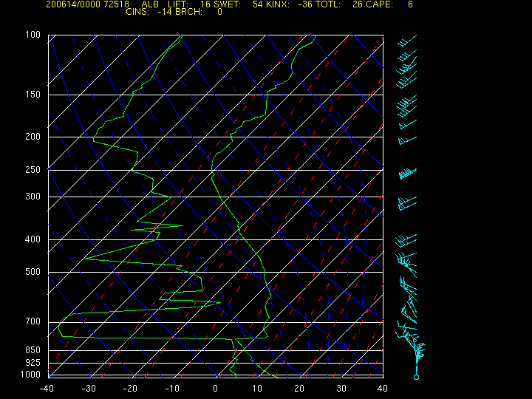532x399 pixels.
Task: Click the BRCH label in header
Action: click(x=188, y=12)
